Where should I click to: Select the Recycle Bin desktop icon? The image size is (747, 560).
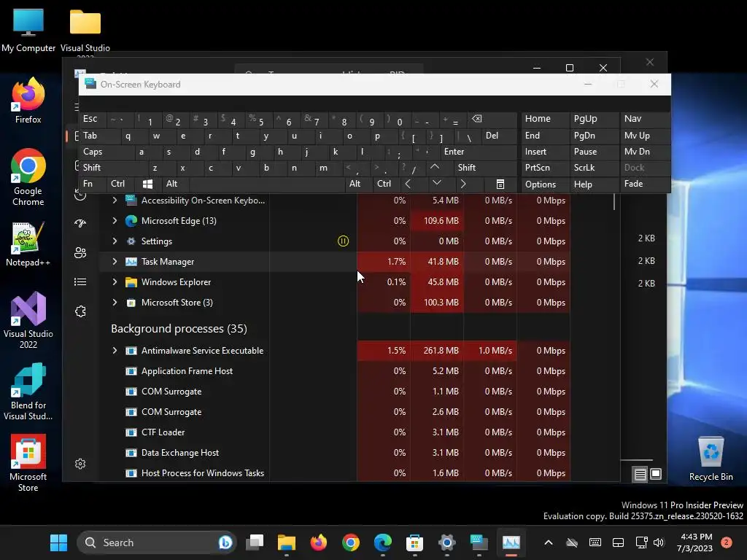[x=711, y=459]
